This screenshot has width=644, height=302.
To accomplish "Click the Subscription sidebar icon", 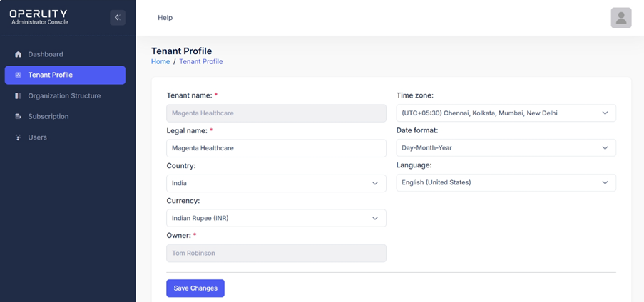I will tap(19, 116).
